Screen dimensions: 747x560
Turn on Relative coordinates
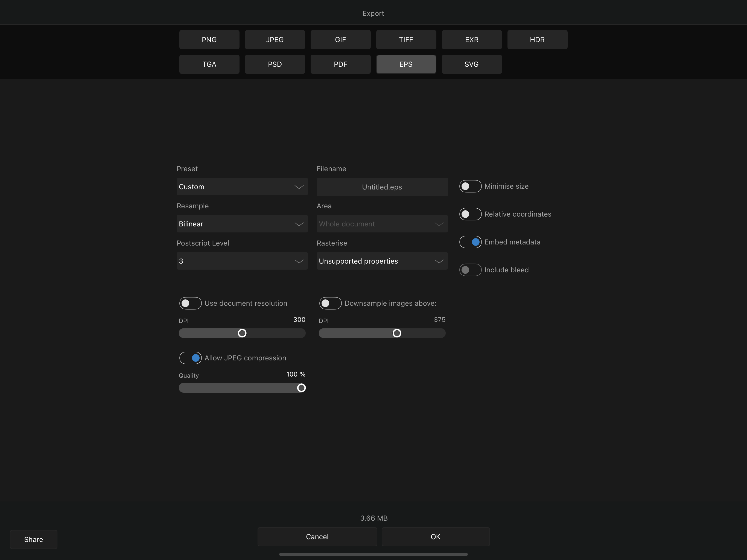[x=470, y=214]
